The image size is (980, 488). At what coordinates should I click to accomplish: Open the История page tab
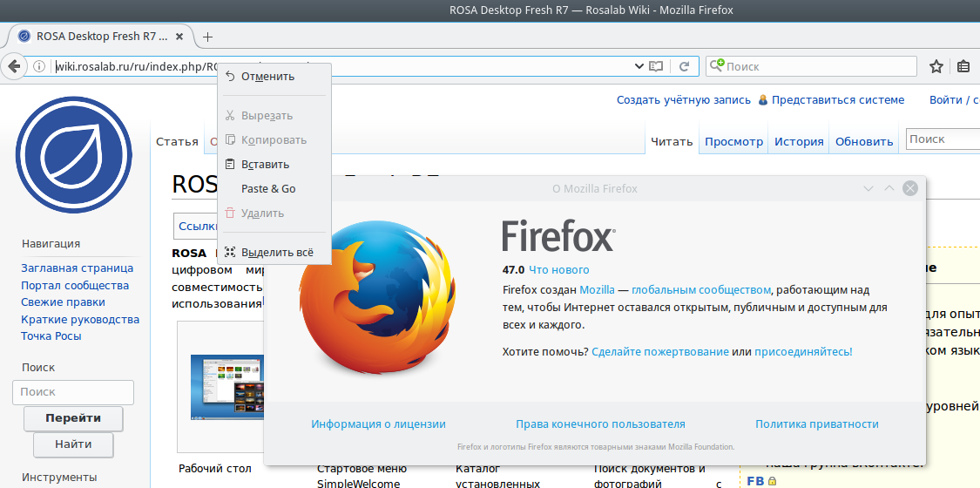[x=799, y=141]
